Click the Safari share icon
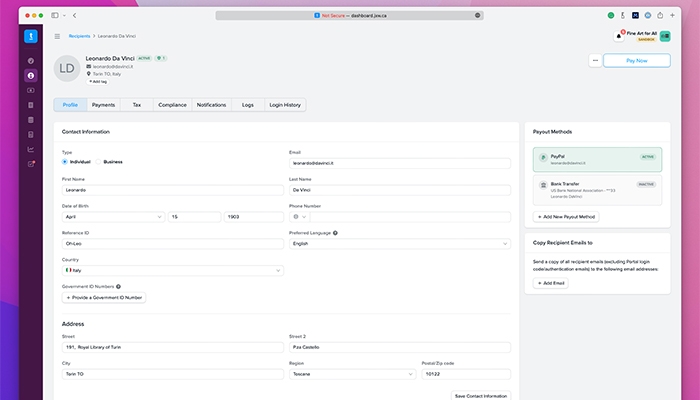700x400 pixels. tap(660, 15)
